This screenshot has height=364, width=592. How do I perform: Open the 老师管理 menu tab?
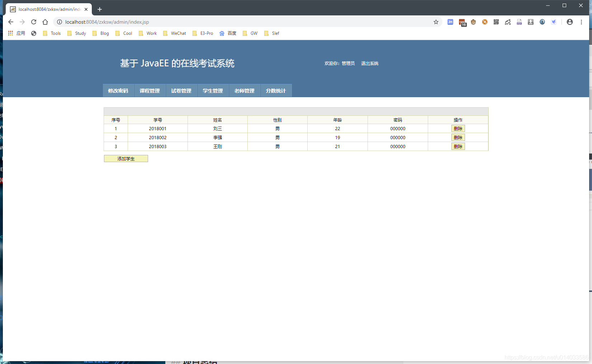pos(245,91)
